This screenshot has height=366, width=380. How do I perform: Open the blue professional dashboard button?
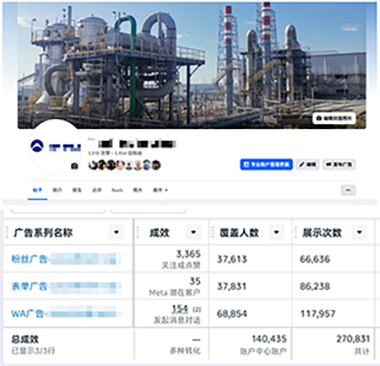266,164
